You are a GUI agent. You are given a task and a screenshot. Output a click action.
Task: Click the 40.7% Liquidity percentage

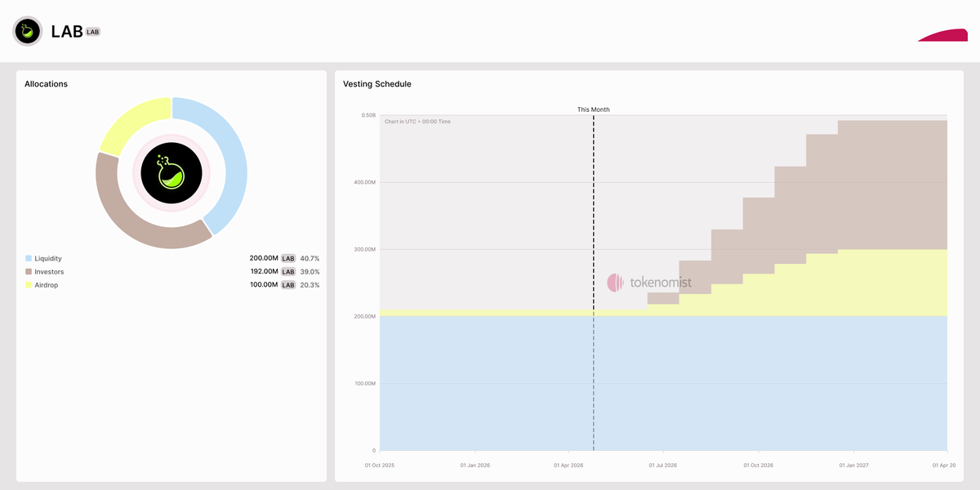click(311, 258)
